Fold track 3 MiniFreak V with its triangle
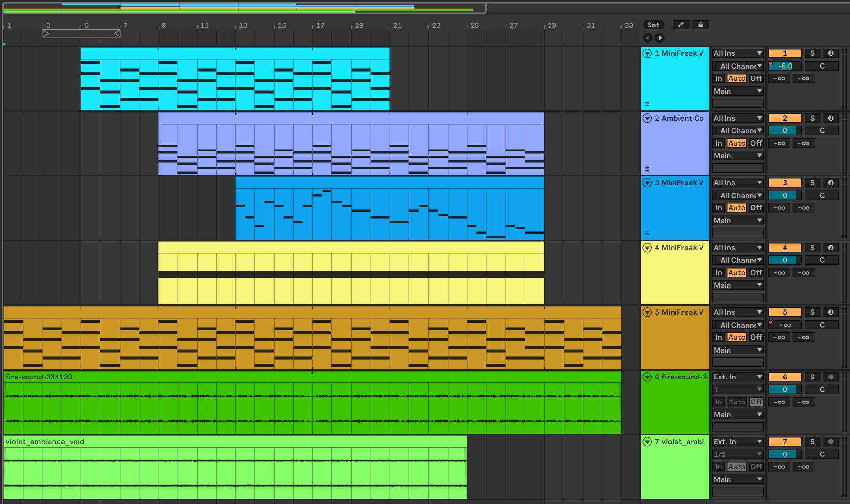This screenshot has height=504, width=850. coord(647,183)
